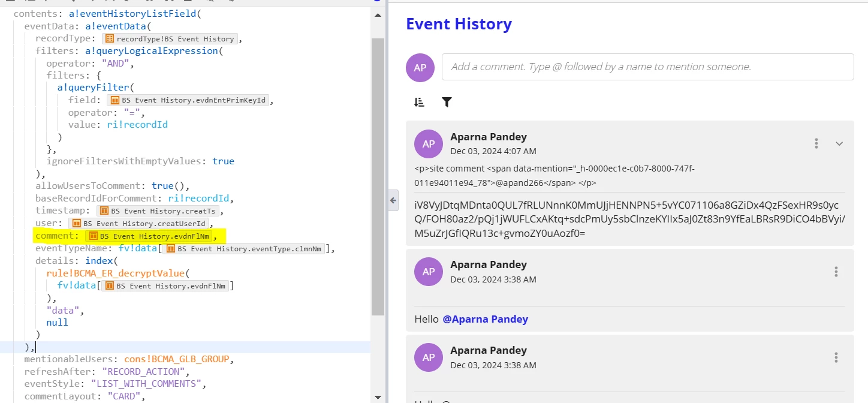Click the a!queryLogicalExpression function name
The width and height of the screenshot is (868, 403).
[x=152, y=51]
